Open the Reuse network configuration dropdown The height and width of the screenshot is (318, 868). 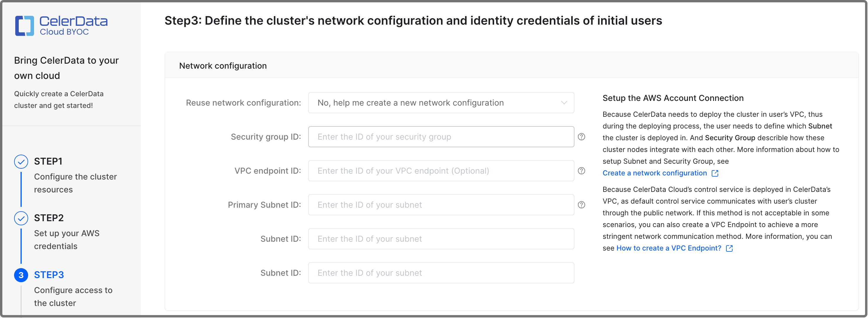(440, 103)
